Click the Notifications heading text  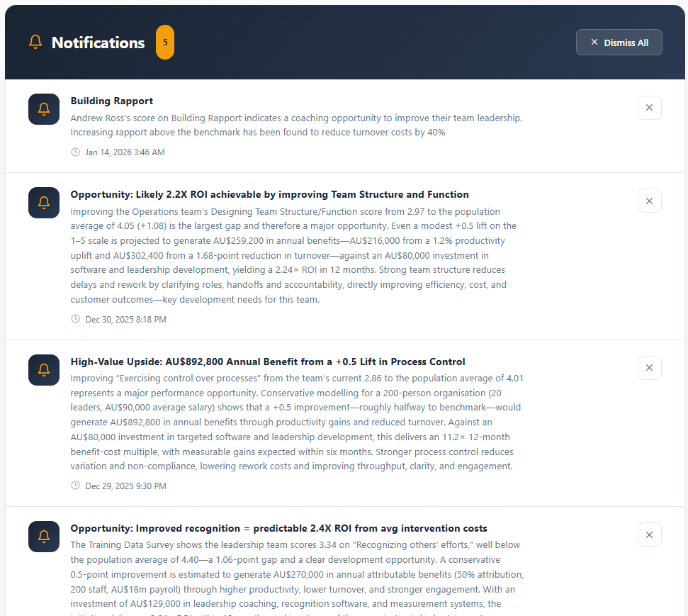click(98, 43)
